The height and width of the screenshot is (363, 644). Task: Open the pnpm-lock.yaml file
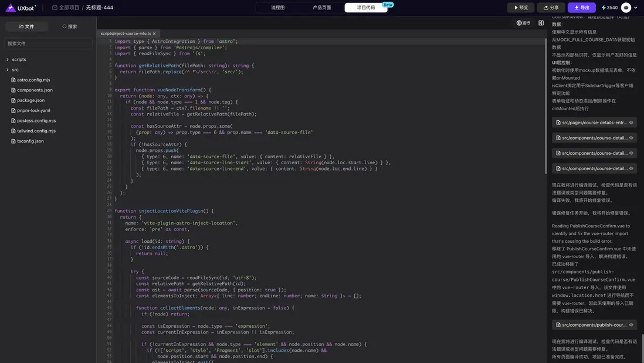click(x=33, y=110)
